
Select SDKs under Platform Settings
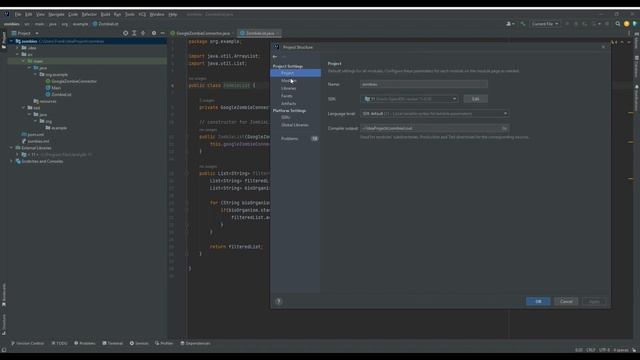(x=285, y=118)
